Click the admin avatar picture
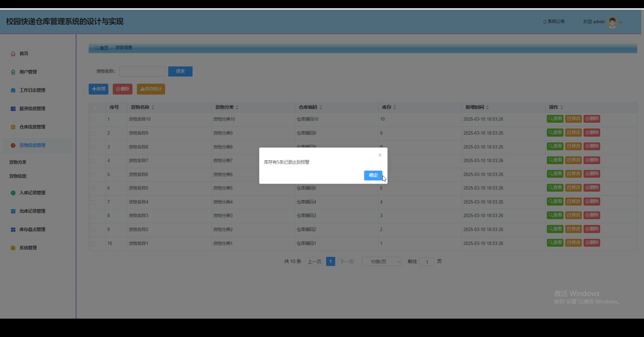Image resolution: width=644 pixels, height=337 pixels. coord(612,22)
